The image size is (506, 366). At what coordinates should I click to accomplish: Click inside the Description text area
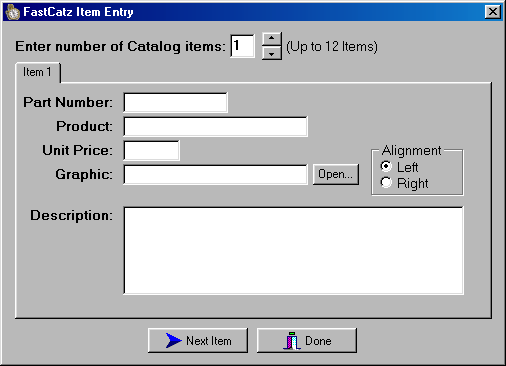[294, 250]
